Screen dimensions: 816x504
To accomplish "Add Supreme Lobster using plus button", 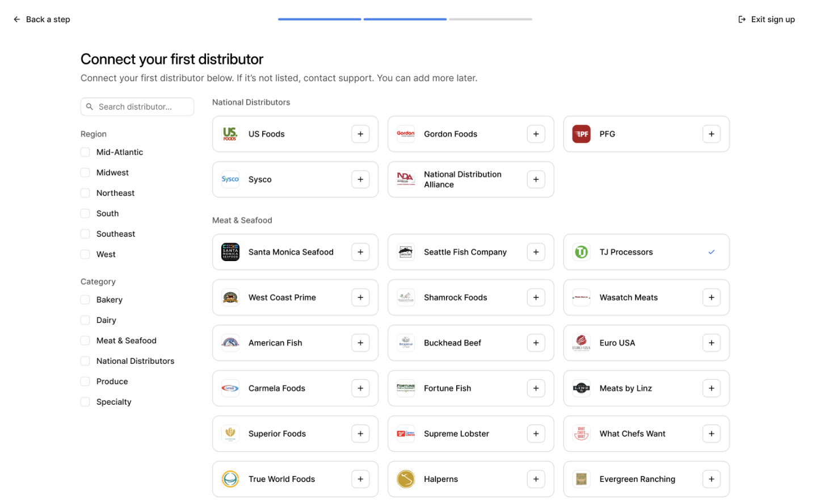I will coord(536,434).
